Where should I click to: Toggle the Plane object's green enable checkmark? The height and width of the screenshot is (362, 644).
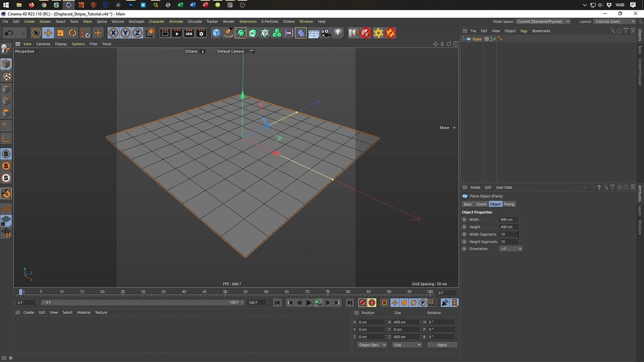494,39
